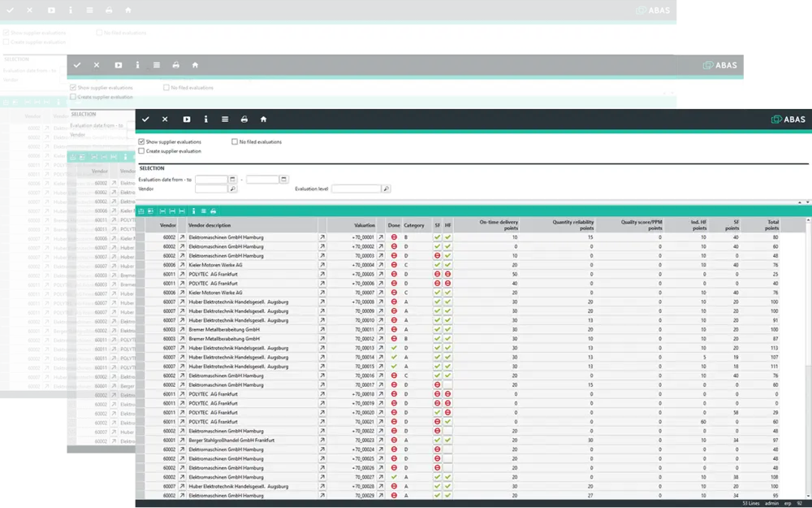Toggle the SF checkbox for row +70_00005
This screenshot has height=508, width=812.
437,274
